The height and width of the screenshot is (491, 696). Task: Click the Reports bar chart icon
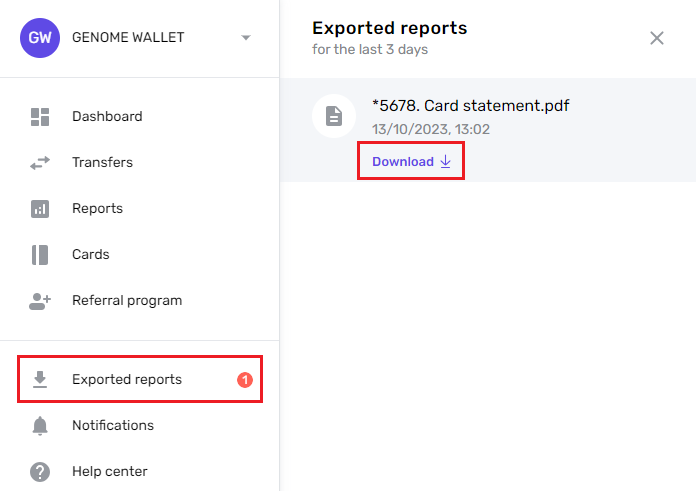click(x=40, y=209)
